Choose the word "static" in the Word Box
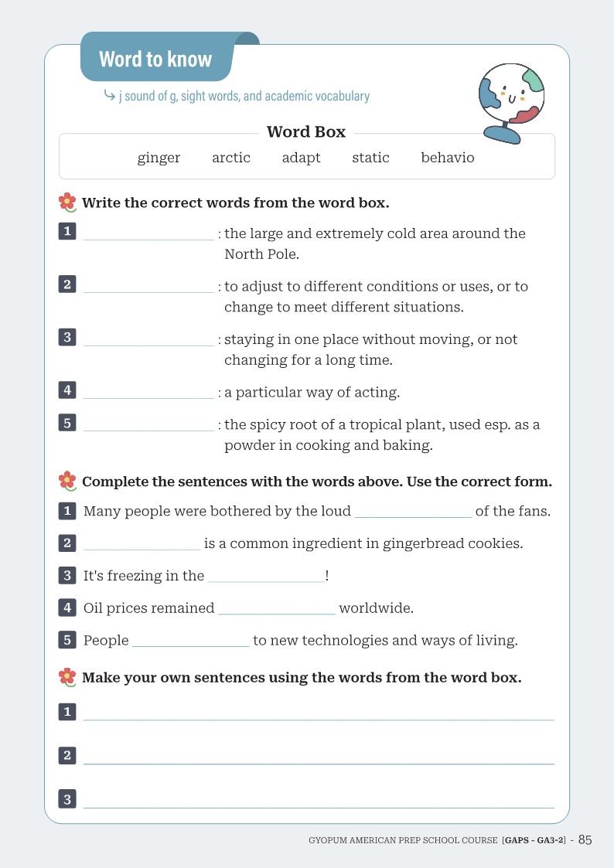Image resolution: width=614 pixels, height=868 pixels. click(370, 158)
